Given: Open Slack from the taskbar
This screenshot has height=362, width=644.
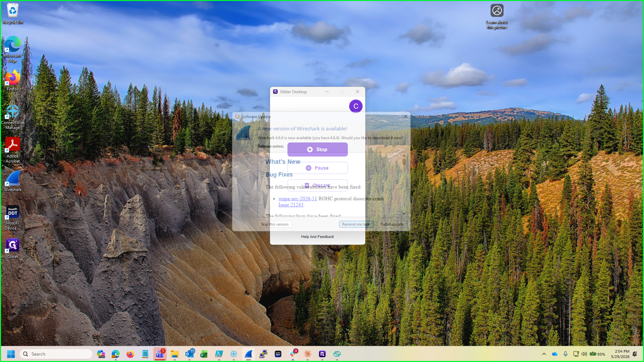Looking at the screenshot, I should pyautogui.click(x=293, y=354).
